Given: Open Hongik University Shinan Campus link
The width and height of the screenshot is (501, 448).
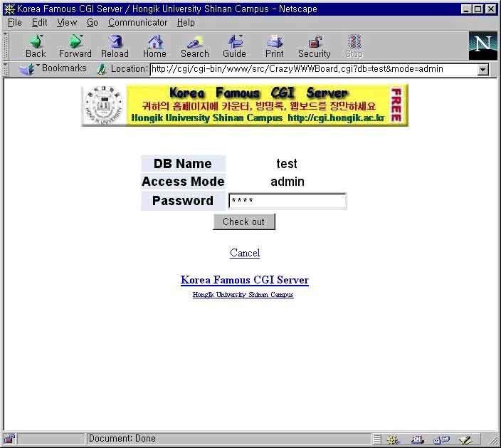Looking at the screenshot, I should 243,294.
